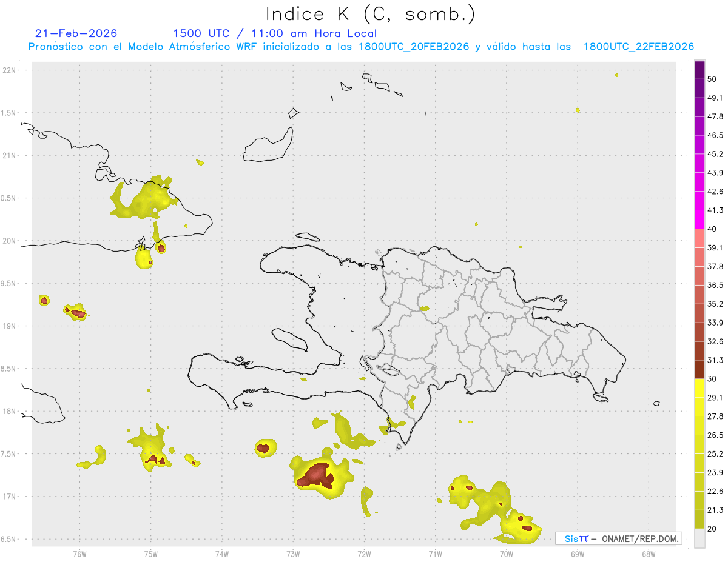The width and height of the screenshot is (728, 562).
Task: Click the colorbar value 23.9
Action: (x=715, y=472)
